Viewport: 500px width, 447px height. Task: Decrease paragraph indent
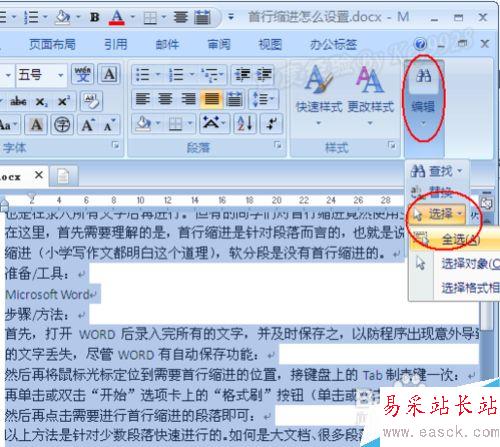coord(242,75)
